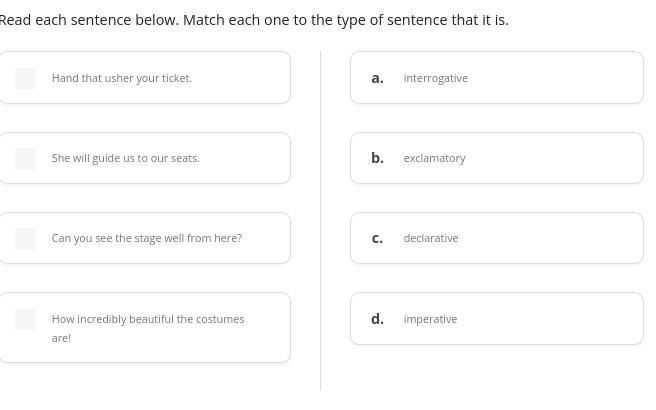This screenshot has width=656, height=410.
Task: Click the vertical divider between the two columns
Action: tap(320, 220)
